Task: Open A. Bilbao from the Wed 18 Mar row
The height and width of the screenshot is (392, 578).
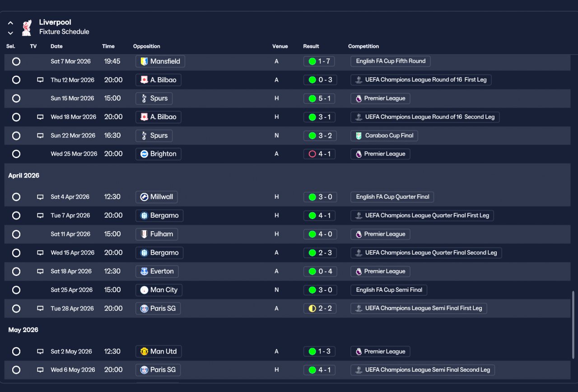Action: click(x=158, y=117)
